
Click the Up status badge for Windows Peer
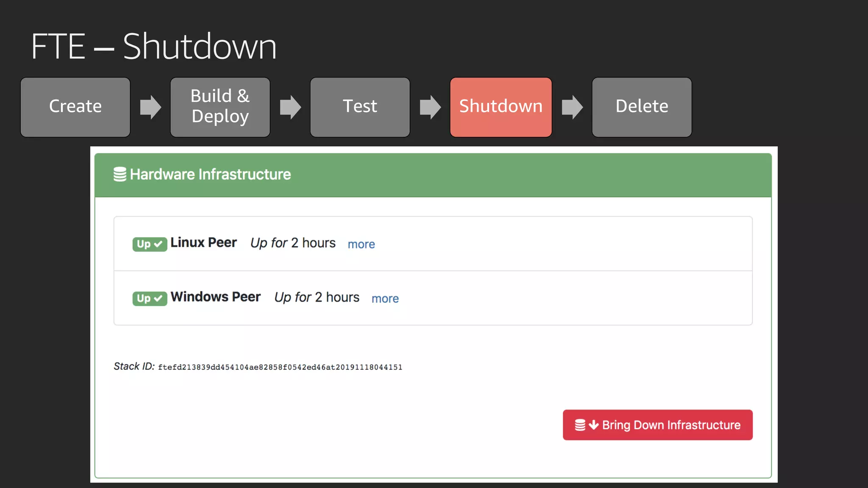150,298
